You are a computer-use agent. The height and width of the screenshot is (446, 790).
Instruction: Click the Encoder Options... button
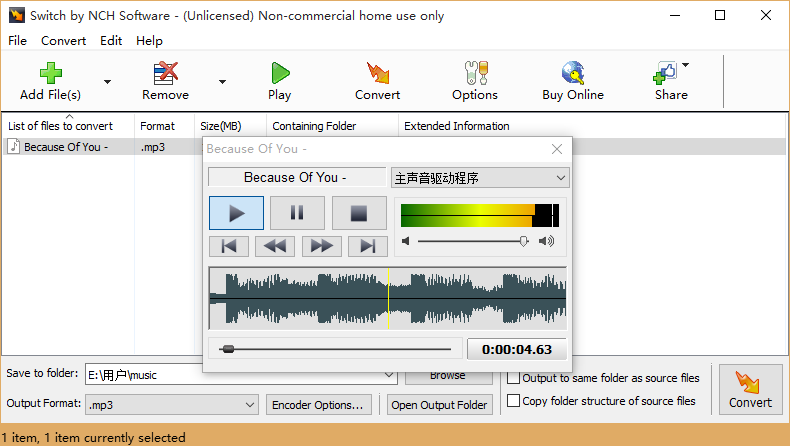(x=318, y=405)
